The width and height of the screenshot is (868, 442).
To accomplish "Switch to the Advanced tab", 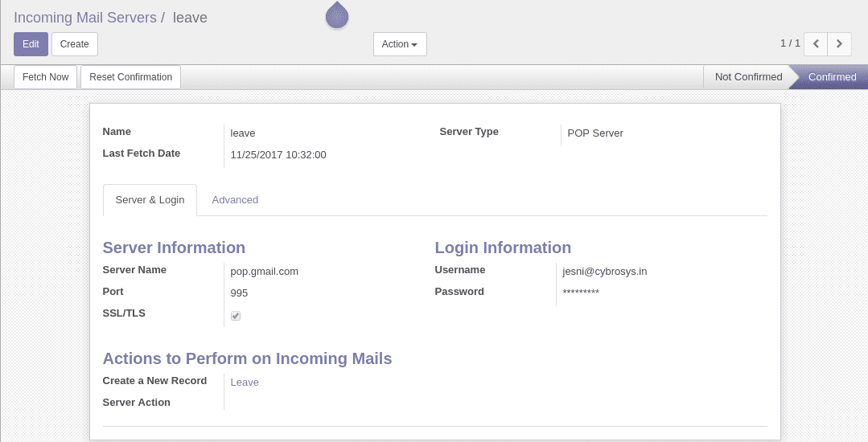I will 235,199.
